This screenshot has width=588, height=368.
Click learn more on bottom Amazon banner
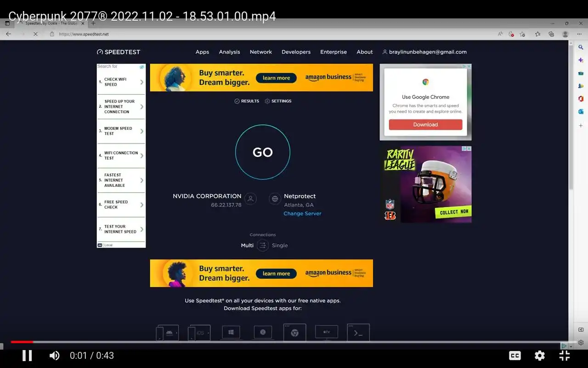[x=276, y=273]
